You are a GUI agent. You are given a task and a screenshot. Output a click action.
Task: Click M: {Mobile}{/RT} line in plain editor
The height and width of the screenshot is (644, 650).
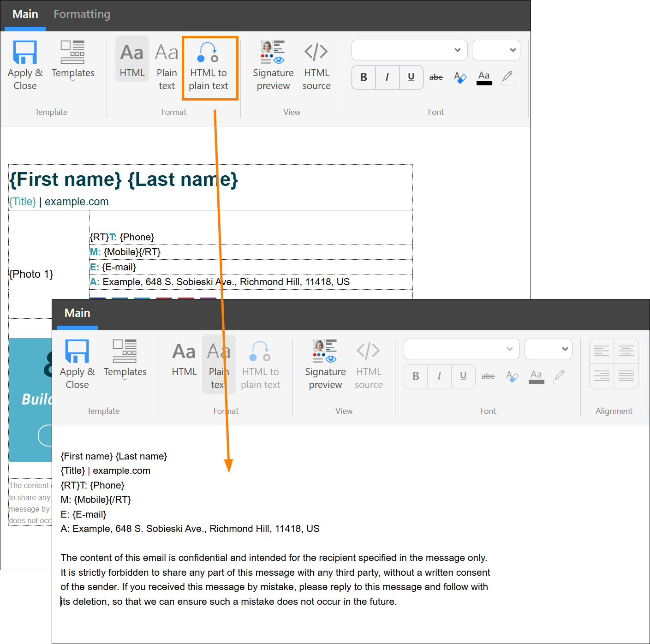click(x=95, y=500)
